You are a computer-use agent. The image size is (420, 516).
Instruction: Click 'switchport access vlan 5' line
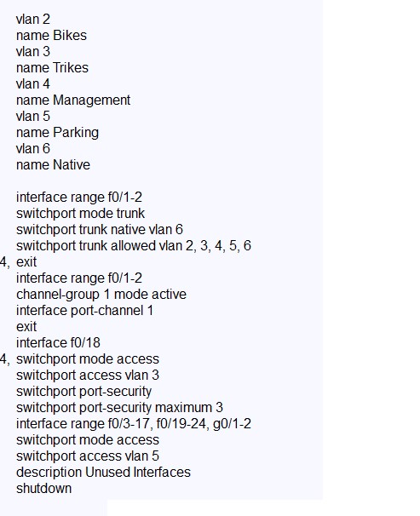point(88,456)
